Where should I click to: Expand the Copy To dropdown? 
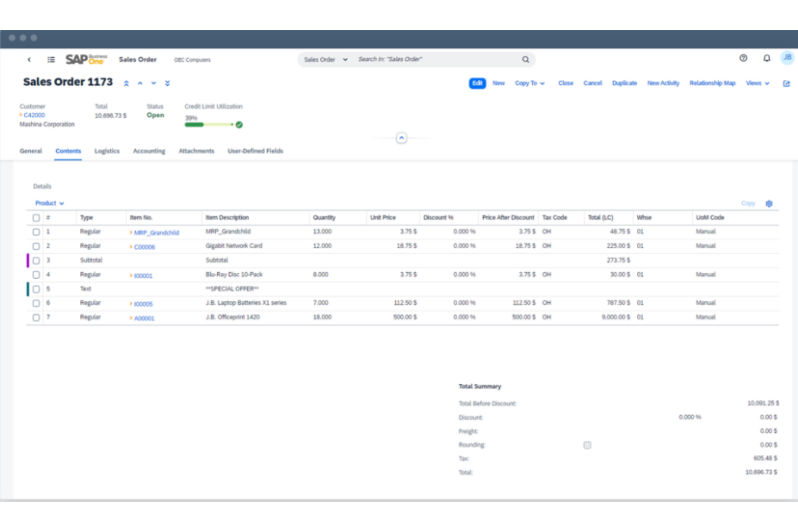[529, 83]
